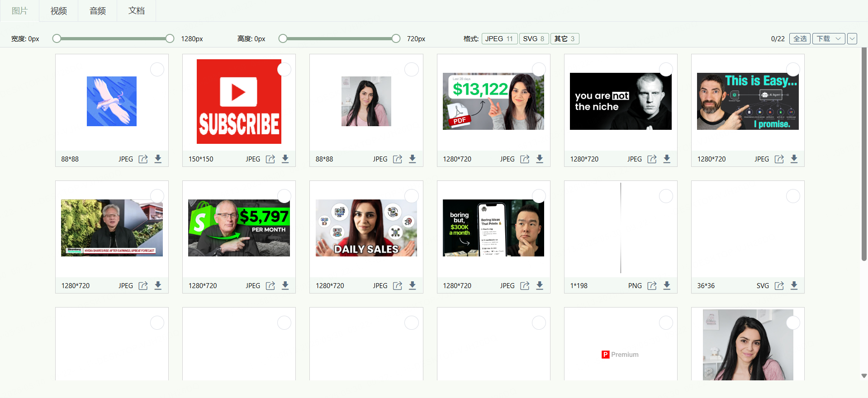Image resolution: width=868 pixels, height=398 pixels.
Task: Click the red SUBSCRIBE thumbnail image
Action: point(239,101)
